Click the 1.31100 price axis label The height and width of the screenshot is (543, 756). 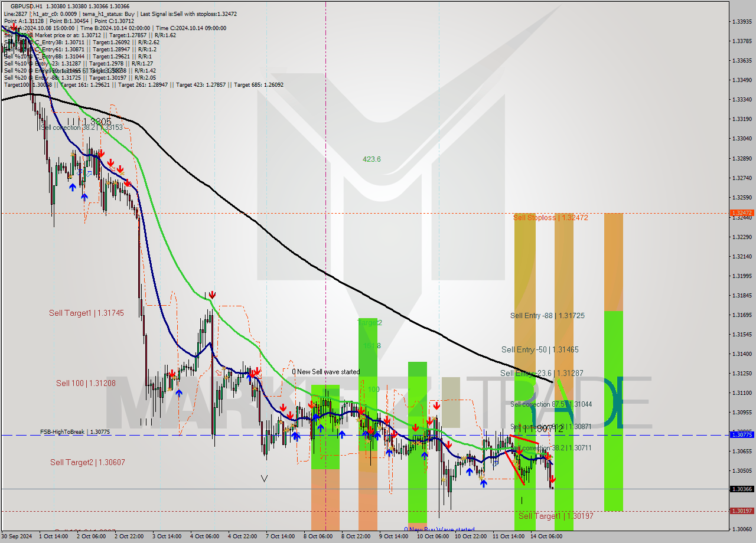(742, 393)
